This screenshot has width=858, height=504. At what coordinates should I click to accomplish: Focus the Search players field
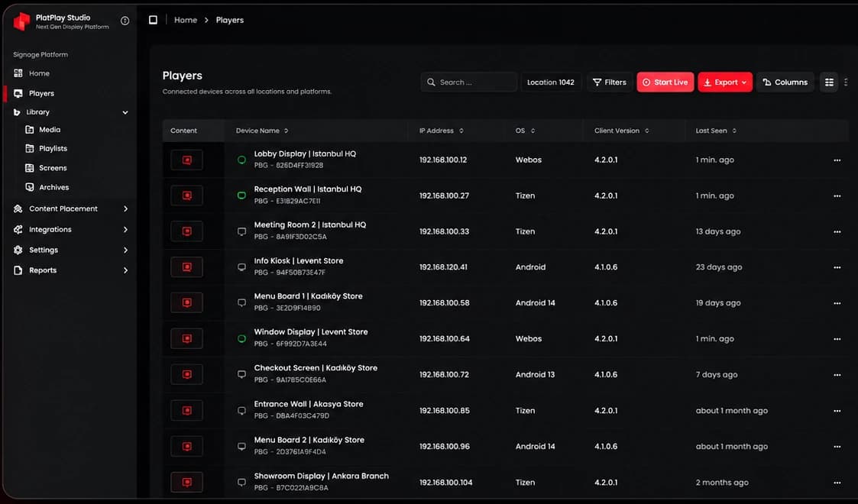[469, 82]
